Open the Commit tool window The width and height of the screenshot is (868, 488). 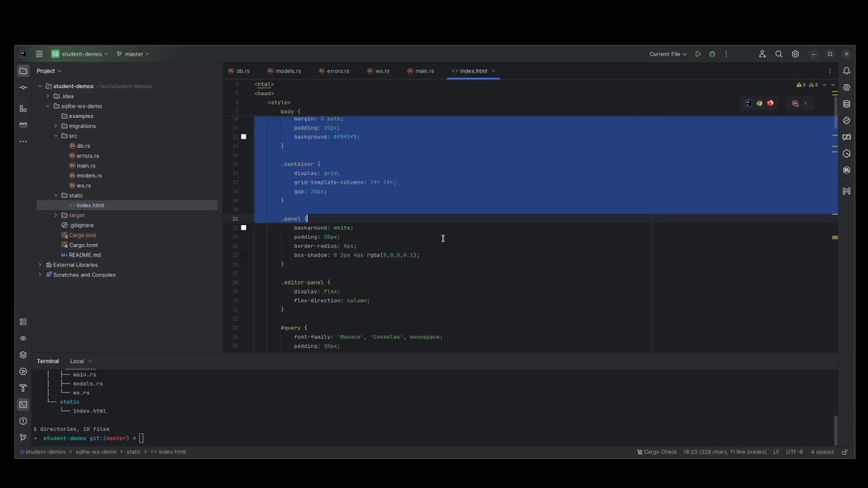tap(23, 87)
